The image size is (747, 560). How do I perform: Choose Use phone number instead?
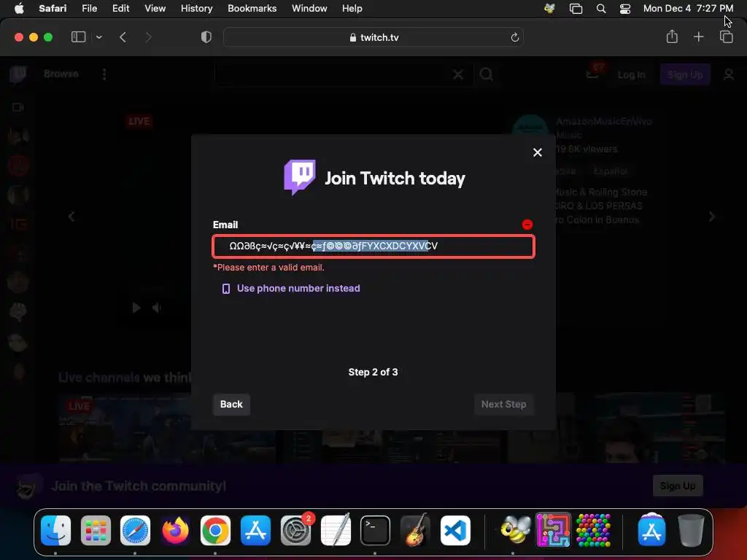(298, 288)
